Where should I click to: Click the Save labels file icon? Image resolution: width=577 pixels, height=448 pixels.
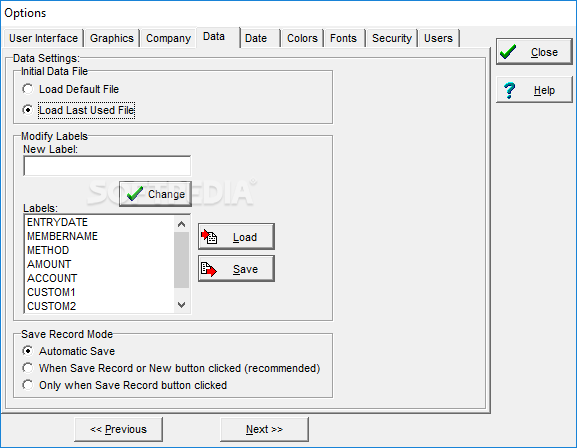pyautogui.click(x=209, y=269)
